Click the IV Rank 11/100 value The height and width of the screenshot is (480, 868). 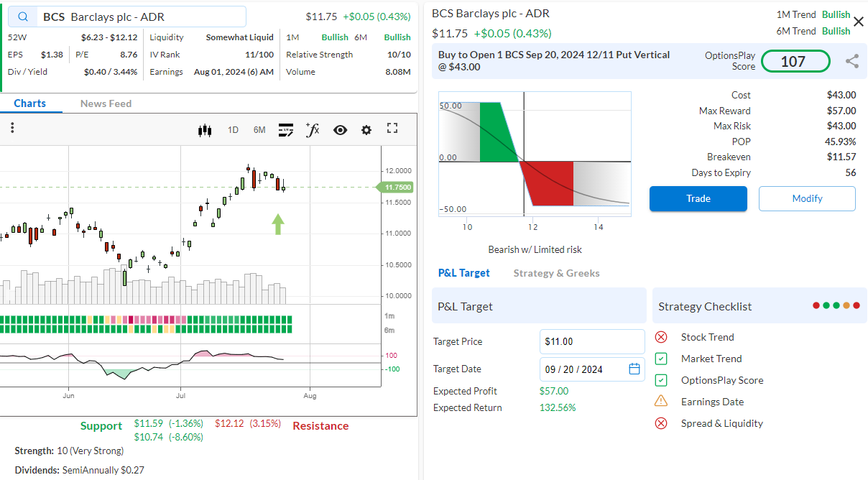pos(259,55)
